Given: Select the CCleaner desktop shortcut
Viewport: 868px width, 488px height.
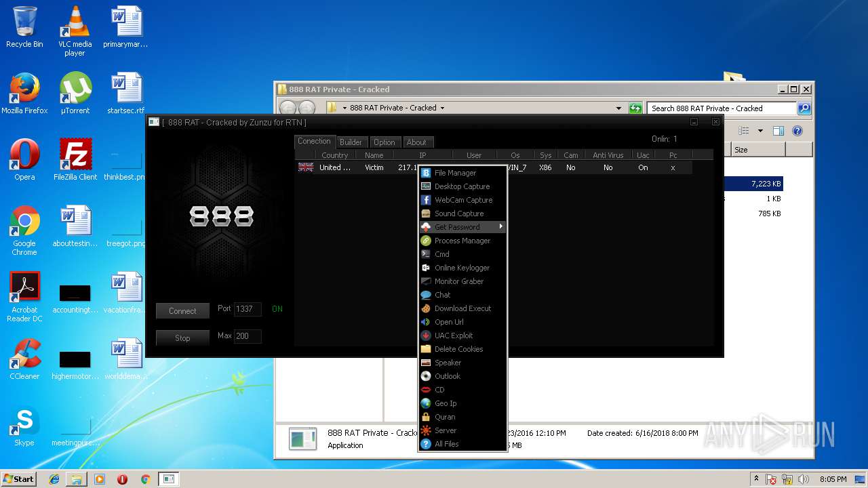Looking at the screenshot, I should pyautogui.click(x=24, y=359).
